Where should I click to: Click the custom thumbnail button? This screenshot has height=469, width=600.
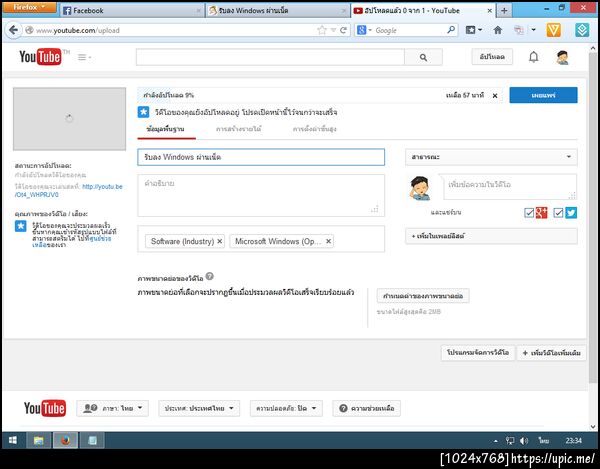tap(423, 296)
